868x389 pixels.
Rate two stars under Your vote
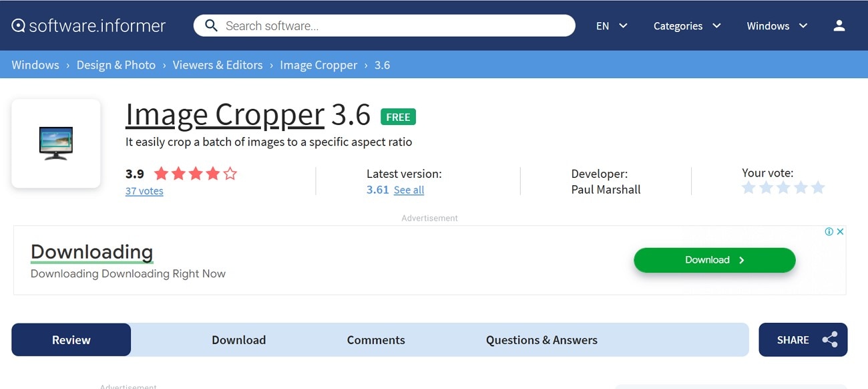766,188
